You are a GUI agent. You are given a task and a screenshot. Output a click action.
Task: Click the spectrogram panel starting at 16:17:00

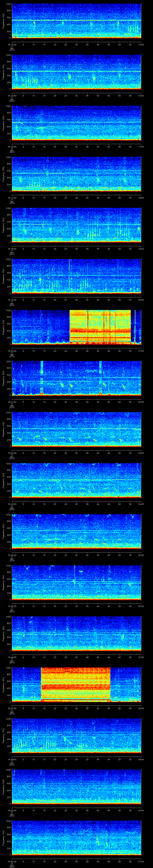click(77, 174)
